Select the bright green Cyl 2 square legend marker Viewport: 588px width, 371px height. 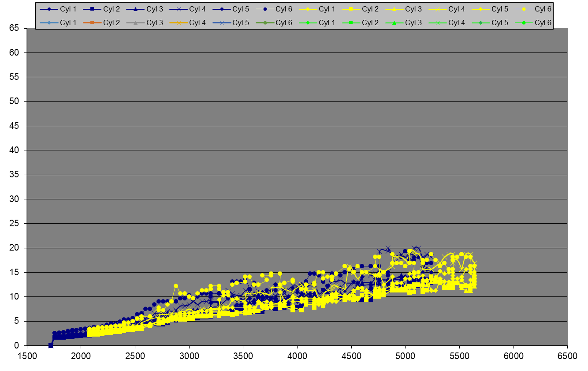point(351,22)
